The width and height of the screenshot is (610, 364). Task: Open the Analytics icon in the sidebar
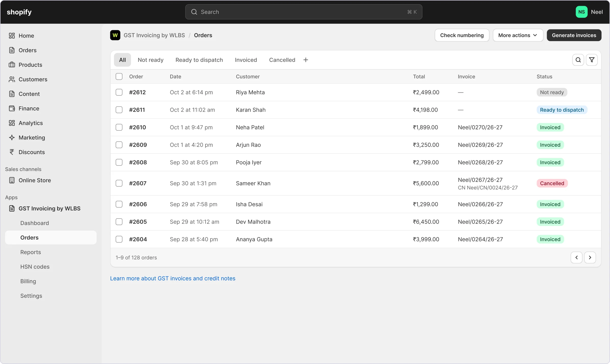pyautogui.click(x=12, y=123)
